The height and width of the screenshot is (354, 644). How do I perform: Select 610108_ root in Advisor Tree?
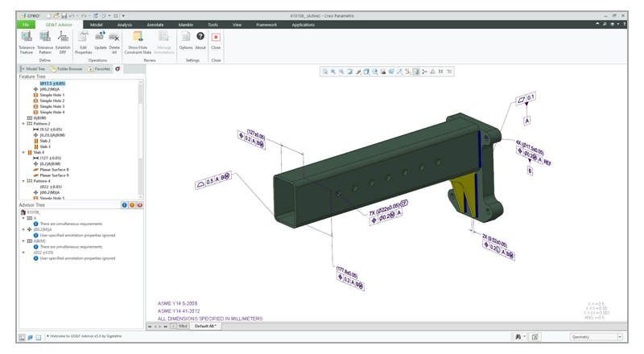coord(31,212)
